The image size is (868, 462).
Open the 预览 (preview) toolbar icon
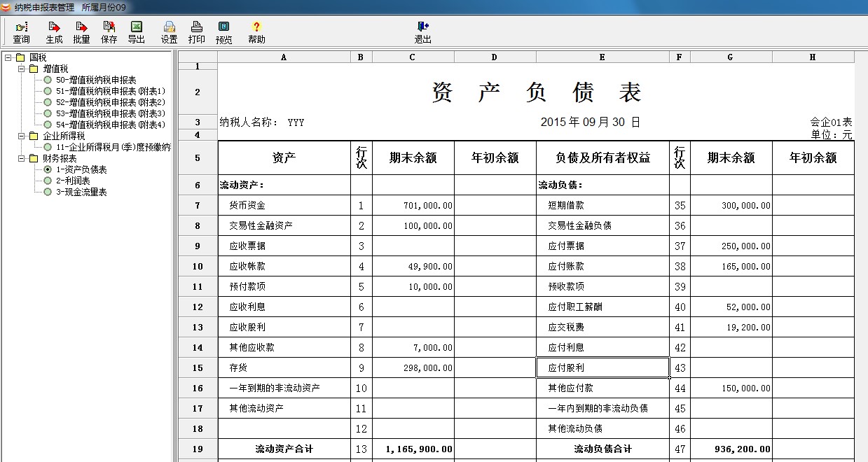click(224, 33)
